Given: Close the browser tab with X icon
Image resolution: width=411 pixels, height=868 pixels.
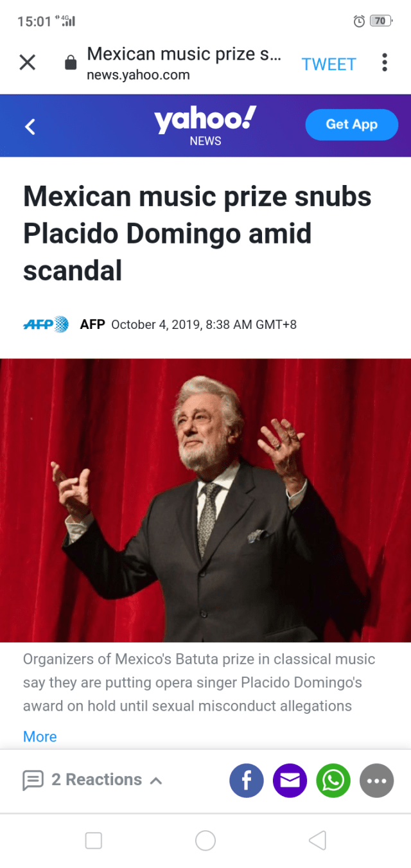Looking at the screenshot, I should coord(27,63).
